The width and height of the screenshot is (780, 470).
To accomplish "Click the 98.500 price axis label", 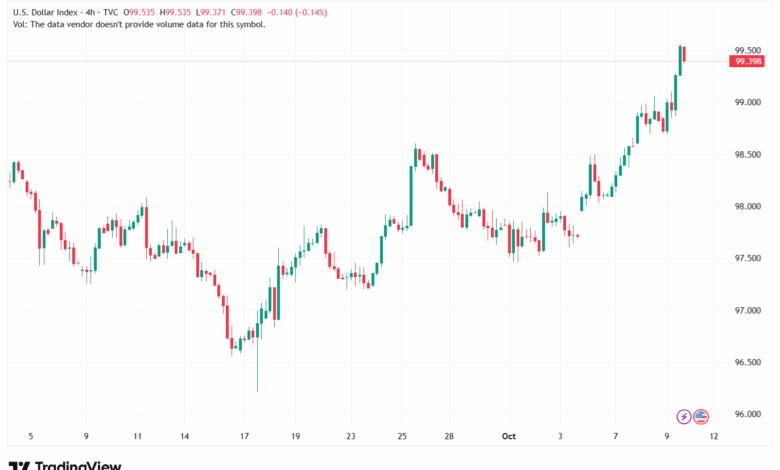I will coord(748,154).
